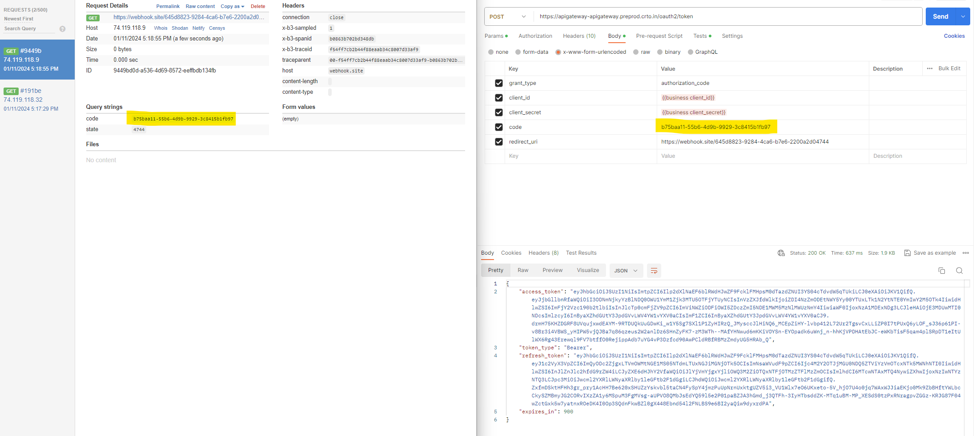This screenshot has width=980, height=436.
Task: Open the Tests tab
Action: click(x=702, y=36)
